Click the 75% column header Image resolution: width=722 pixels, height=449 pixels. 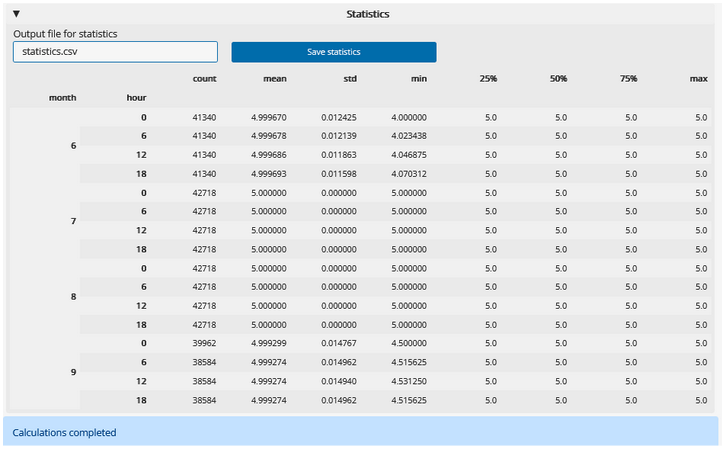tap(629, 79)
